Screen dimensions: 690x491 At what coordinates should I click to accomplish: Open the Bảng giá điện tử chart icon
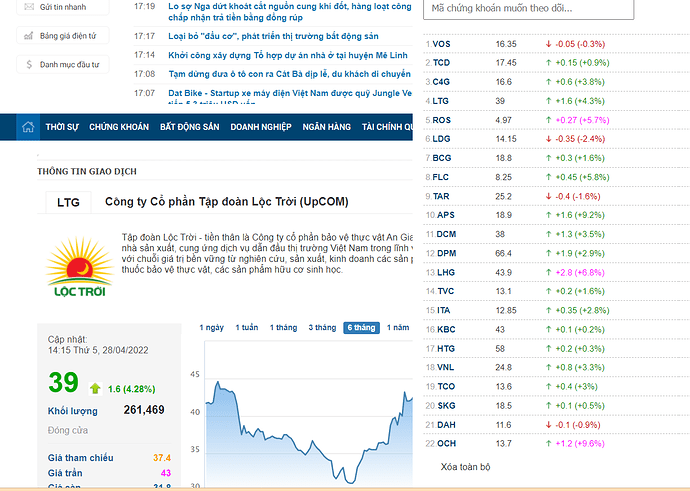pos(29,36)
